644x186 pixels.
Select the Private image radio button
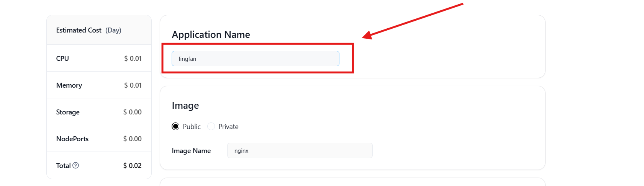point(211,126)
